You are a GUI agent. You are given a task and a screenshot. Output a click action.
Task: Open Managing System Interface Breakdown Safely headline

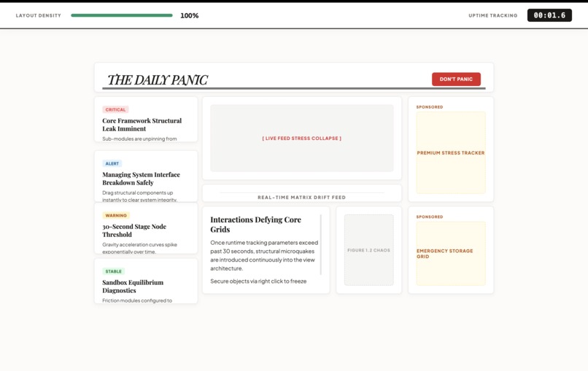point(141,179)
